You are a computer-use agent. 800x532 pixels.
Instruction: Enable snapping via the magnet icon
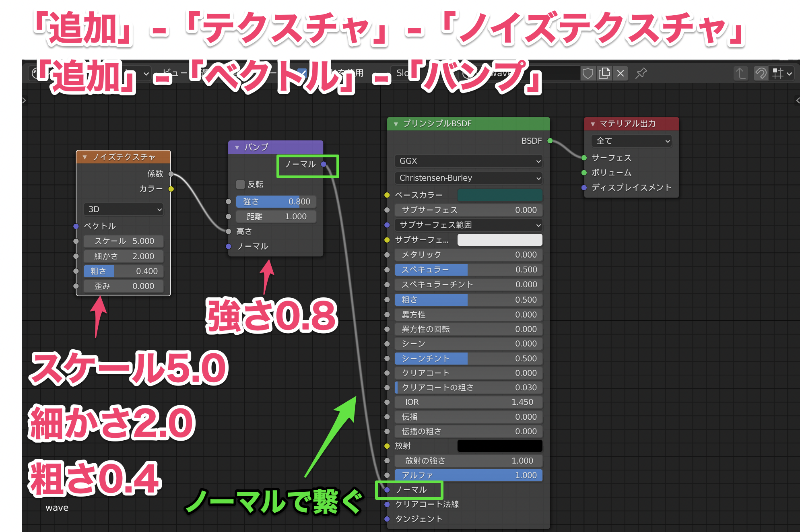click(x=761, y=73)
